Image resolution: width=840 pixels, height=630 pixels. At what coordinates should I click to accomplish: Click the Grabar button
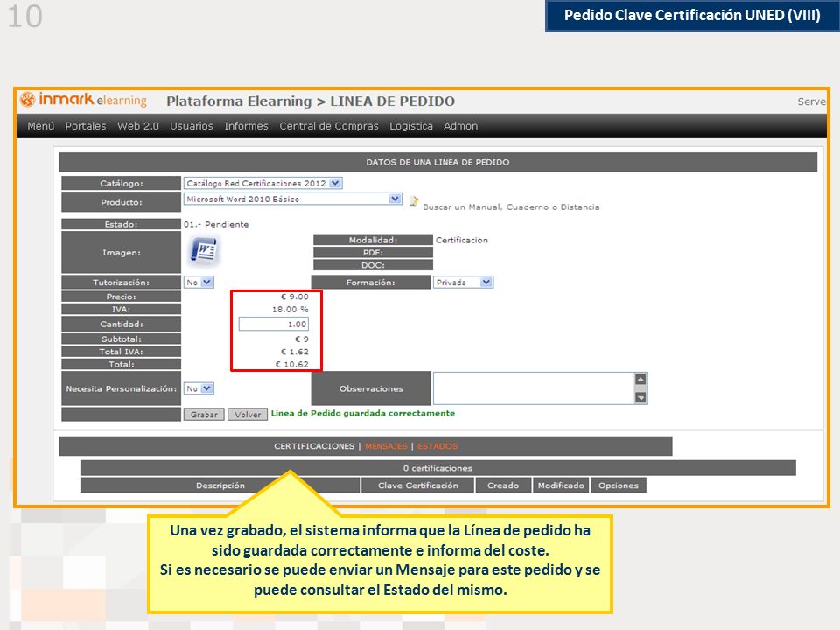[204, 415]
